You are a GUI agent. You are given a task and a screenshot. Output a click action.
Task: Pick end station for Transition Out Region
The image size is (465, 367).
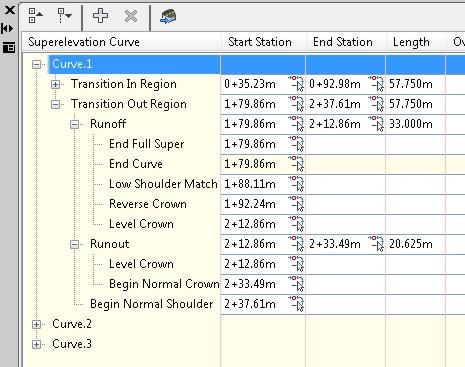pyautogui.click(x=376, y=104)
